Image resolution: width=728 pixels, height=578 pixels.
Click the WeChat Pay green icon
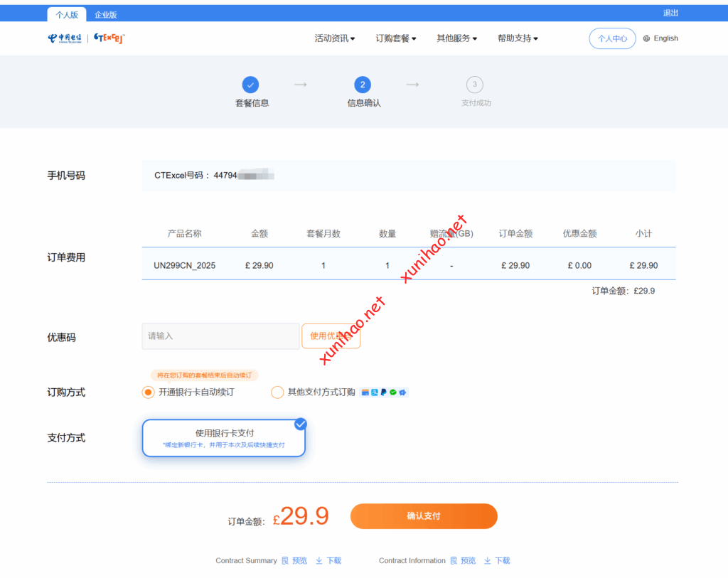click(x=392, y=392)
